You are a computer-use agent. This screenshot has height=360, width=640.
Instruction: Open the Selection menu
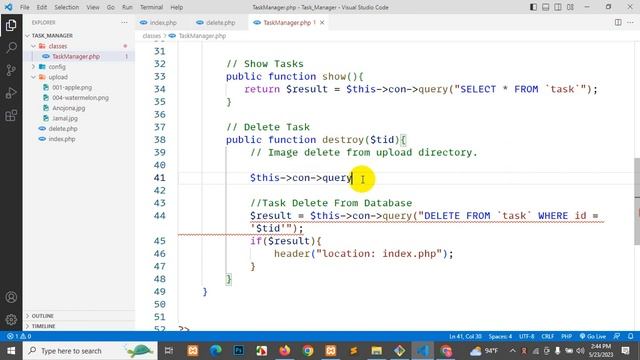[x=67, y=7]
